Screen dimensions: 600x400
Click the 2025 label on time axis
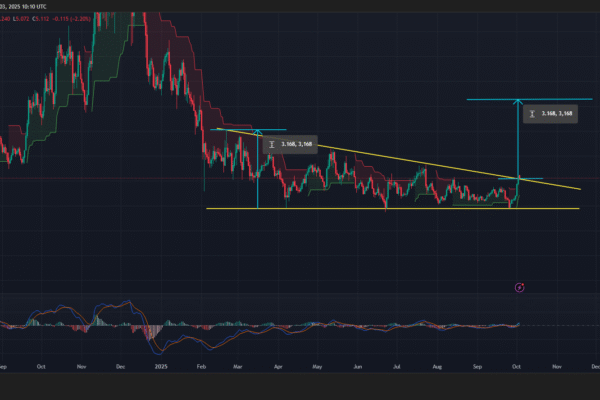point(160,367)
